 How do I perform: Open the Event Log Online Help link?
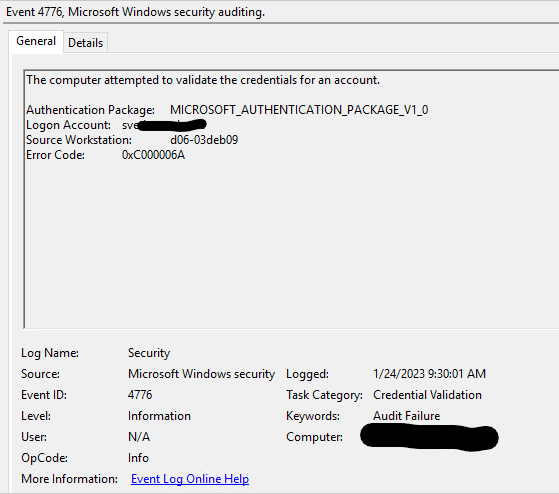[190, 479]
